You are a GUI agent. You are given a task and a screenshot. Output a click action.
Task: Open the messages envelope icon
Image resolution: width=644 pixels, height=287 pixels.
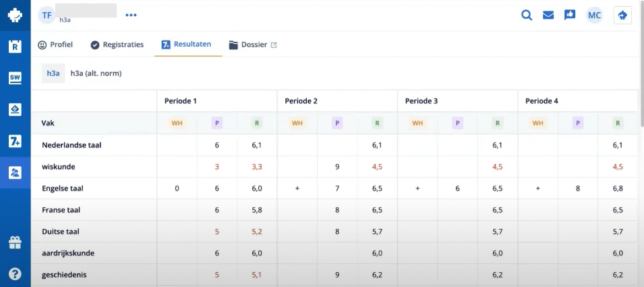548,16
